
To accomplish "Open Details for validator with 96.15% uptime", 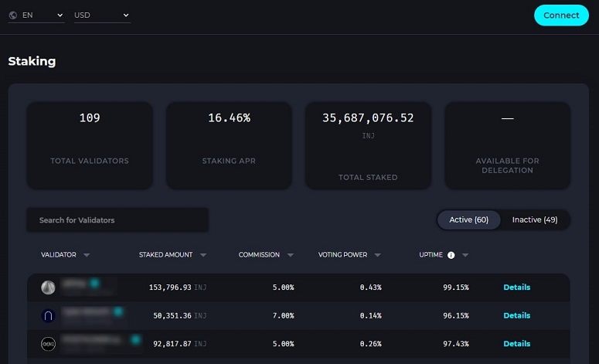I will click(516, 315).
